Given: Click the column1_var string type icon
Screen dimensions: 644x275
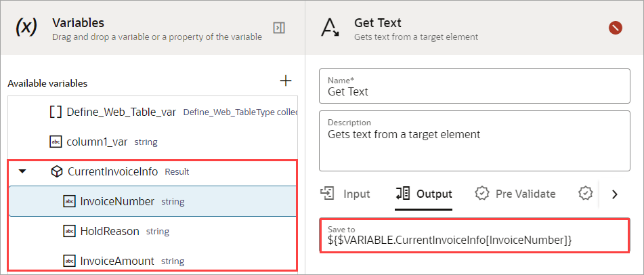Looking at the screenshot, I should [56, 142].
